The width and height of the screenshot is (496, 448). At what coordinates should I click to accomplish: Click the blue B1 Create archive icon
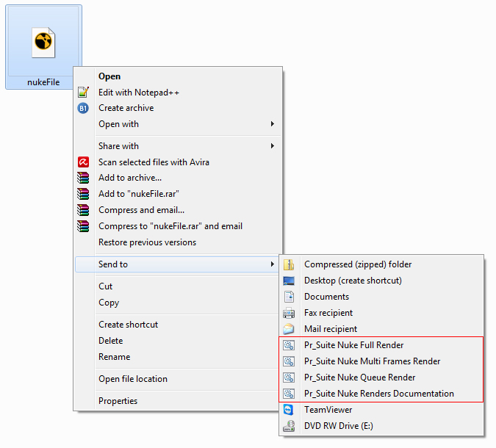83,108
